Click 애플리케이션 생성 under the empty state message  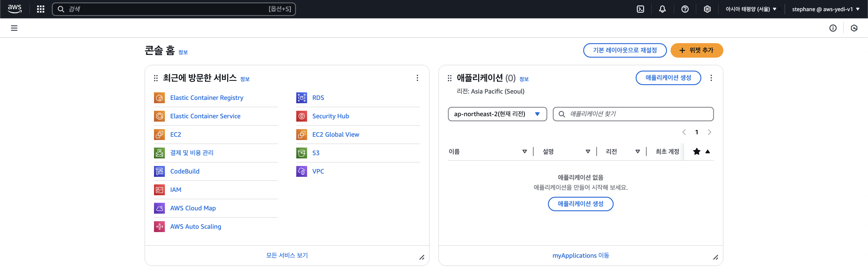click(580, 204)
